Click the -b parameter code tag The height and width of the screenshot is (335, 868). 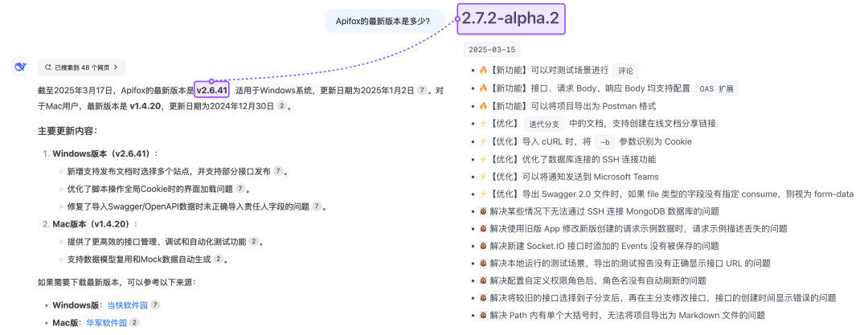[604, 141]
